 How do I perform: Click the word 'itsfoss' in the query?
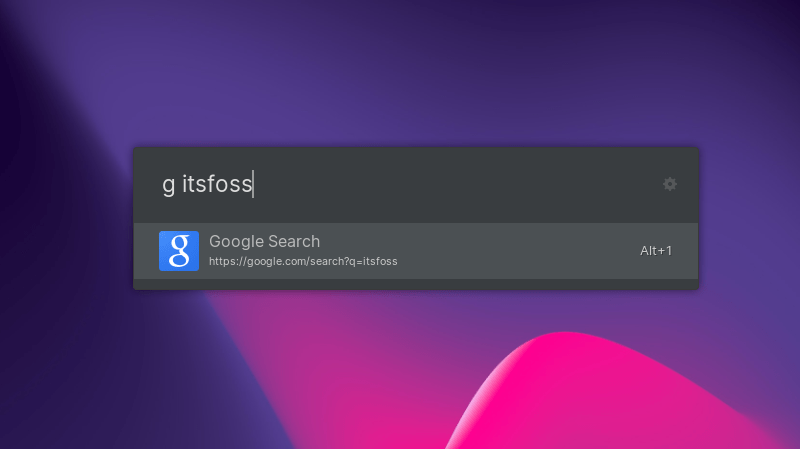pos(217,184)
